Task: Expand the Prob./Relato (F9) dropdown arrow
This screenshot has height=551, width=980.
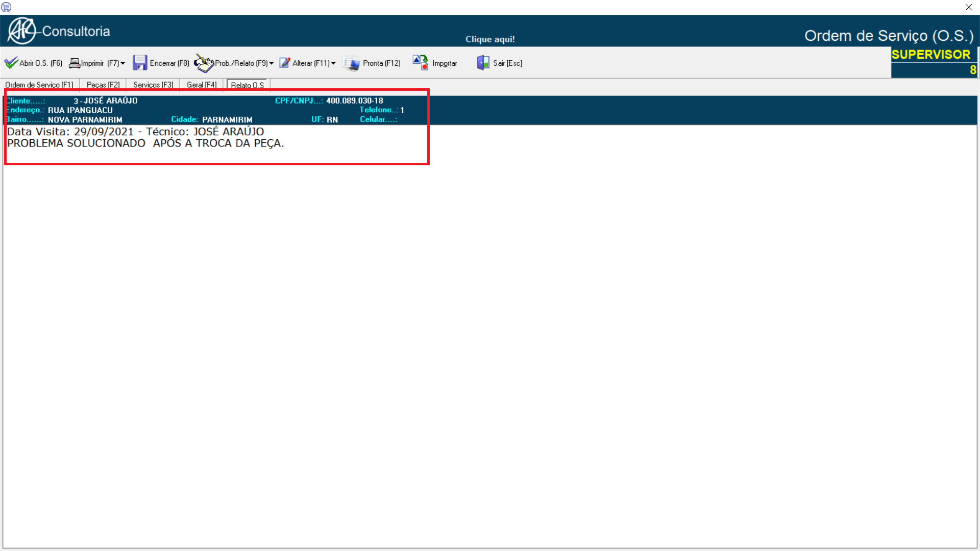Action: pos(272,63)
